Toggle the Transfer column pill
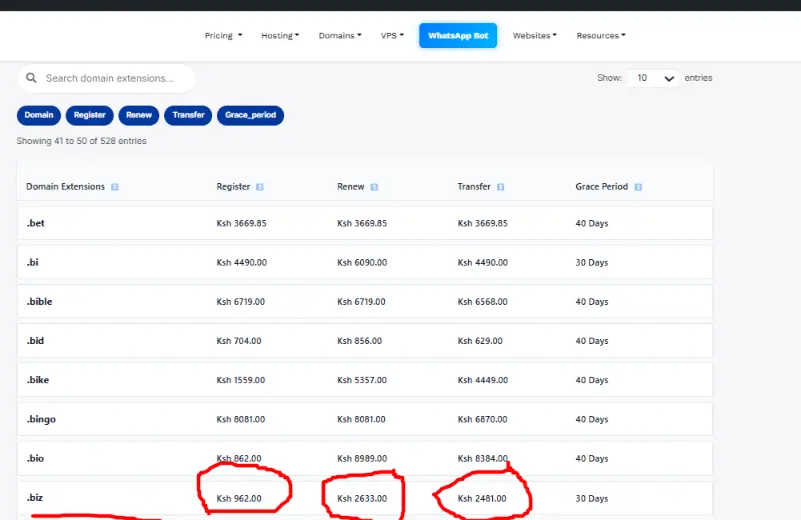801x520 pixels. (188, 115)
